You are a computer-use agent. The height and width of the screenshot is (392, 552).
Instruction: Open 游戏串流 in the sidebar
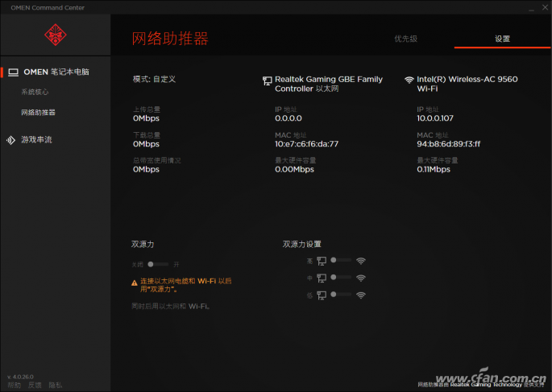point(36,140)
